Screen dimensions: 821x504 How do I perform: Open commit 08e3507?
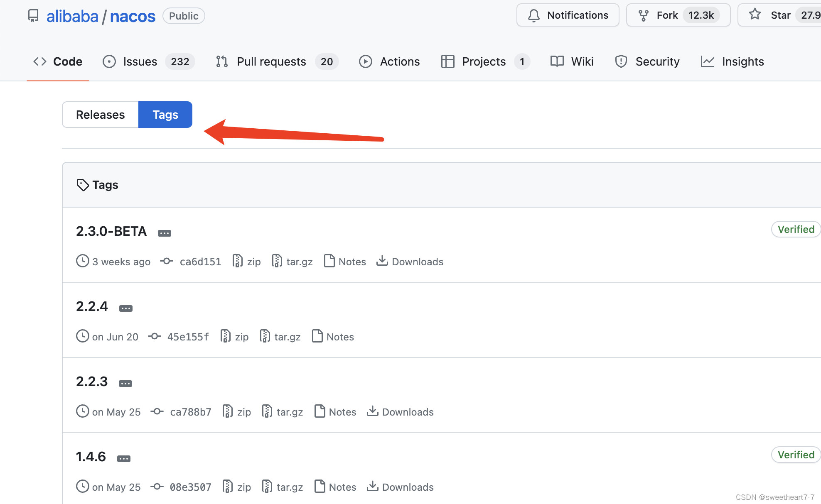pos(191,487)
